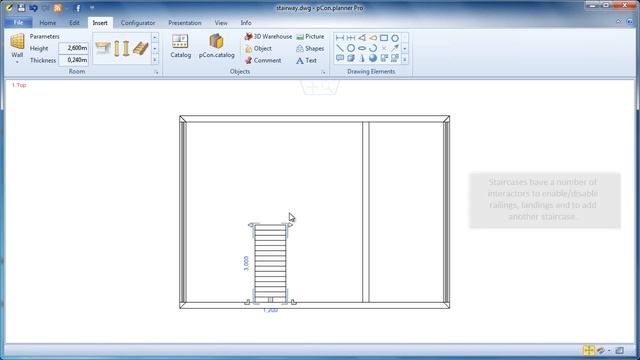The height and width of the screenshot is (360, 640).
Task: Switch to the Home tab
Action: point(48,23)
